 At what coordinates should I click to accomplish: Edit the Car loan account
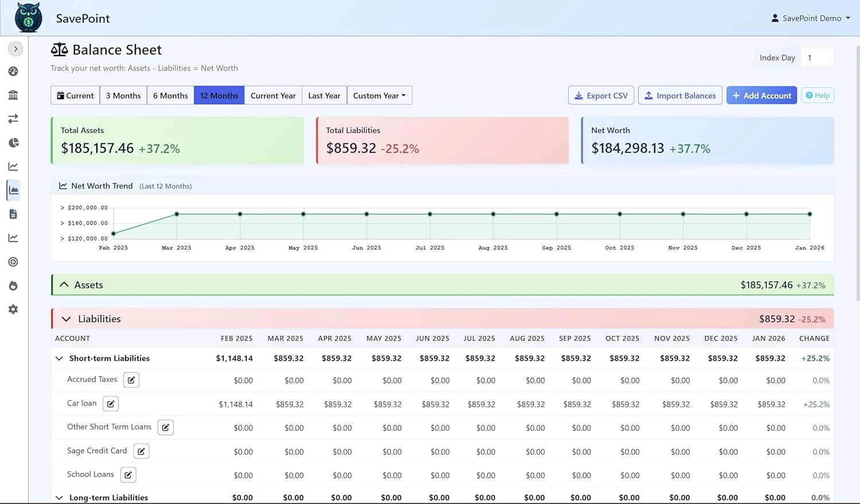click(x=111, y=404)
